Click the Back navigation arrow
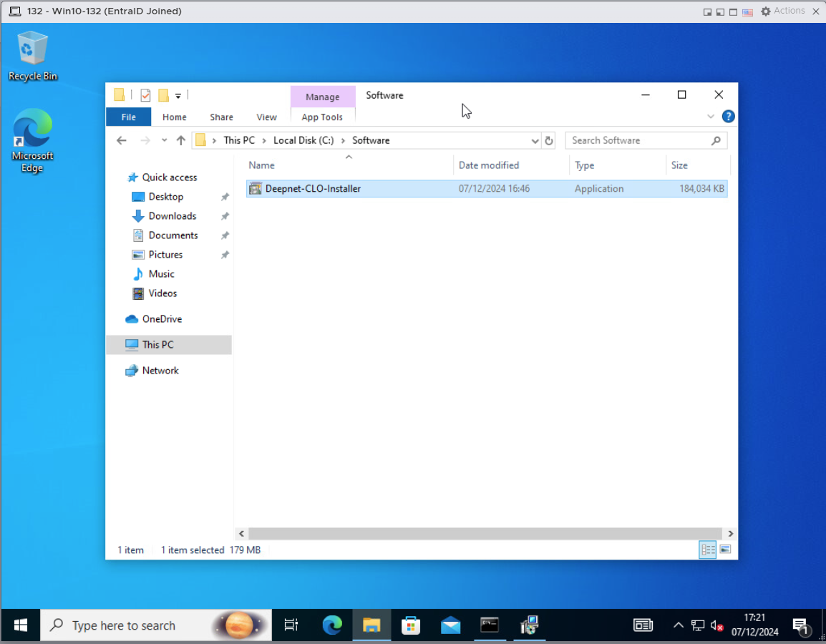 click(122, 141)
